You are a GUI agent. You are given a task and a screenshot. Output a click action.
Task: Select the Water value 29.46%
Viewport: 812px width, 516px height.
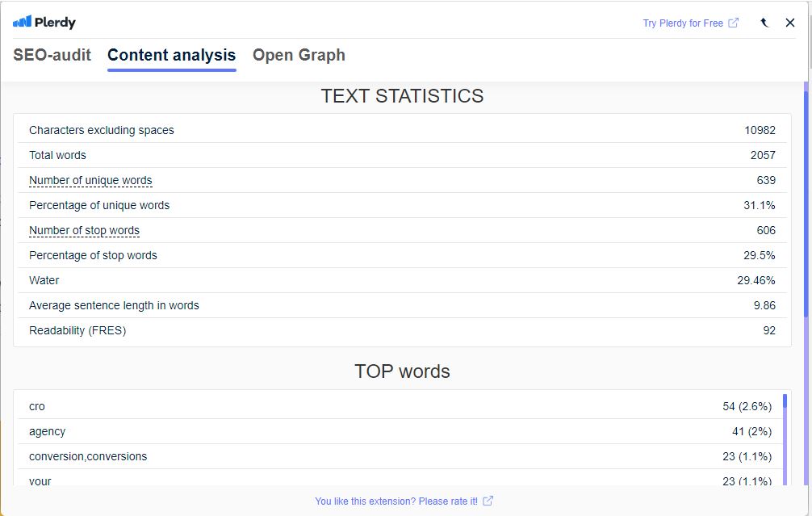[756, 281]
